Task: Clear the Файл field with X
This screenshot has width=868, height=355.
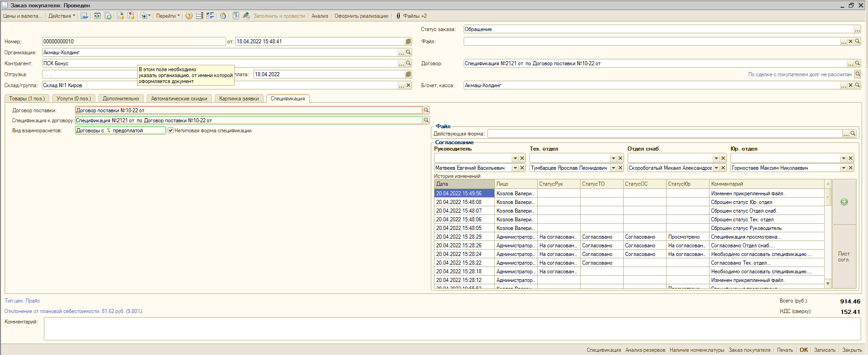Action: click(851, 42)
